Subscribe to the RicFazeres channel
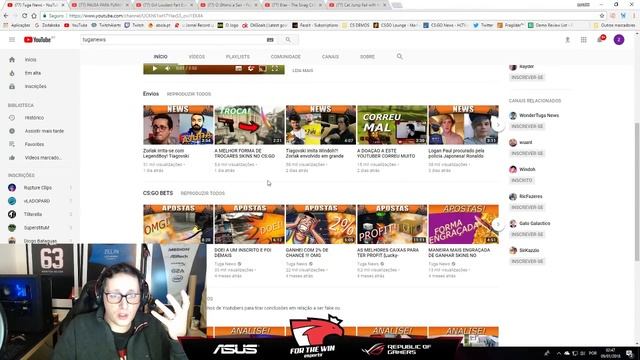 (527, 207)
